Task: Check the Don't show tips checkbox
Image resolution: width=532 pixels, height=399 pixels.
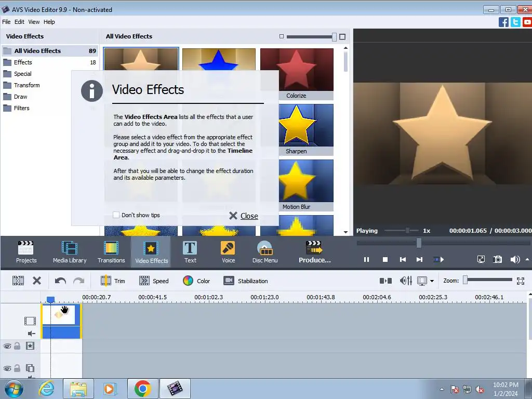Action: (x=116, y=215)
